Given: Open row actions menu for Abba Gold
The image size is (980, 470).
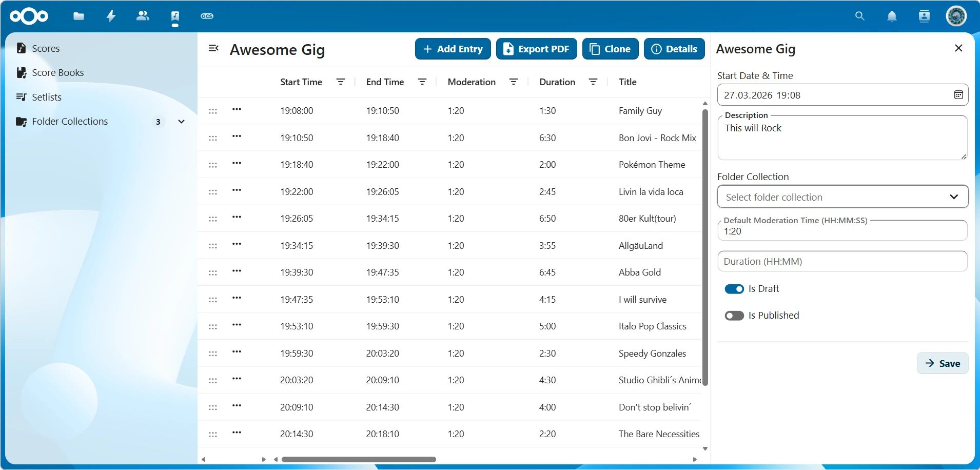Looking at the screenshot, I should (x=237, y=271).
